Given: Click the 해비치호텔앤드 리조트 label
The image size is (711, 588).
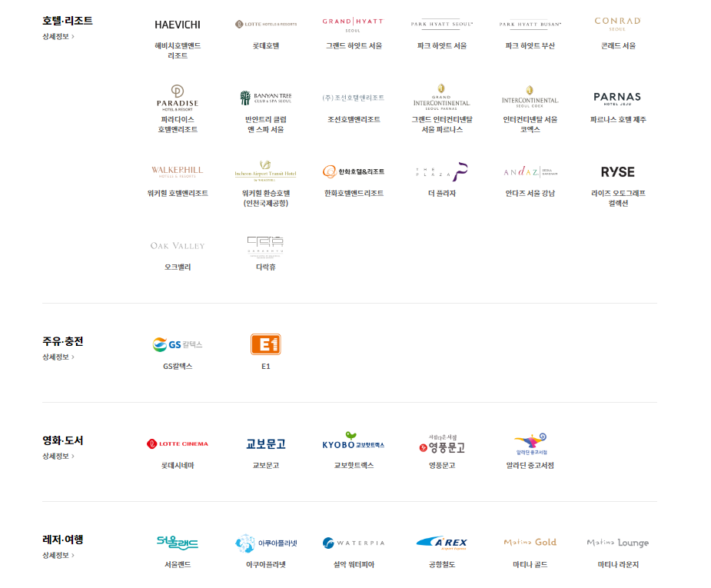Looking at the screenshot, I should (x=178, y=50).
